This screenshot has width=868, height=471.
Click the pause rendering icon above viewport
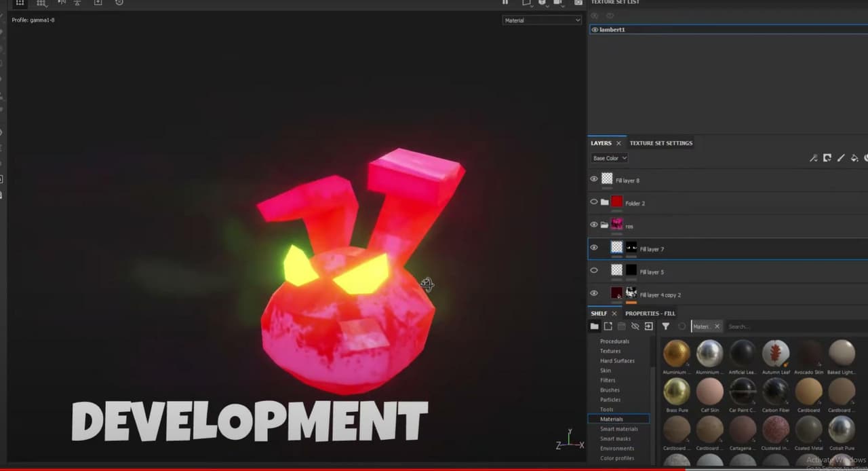click(505, 3)
